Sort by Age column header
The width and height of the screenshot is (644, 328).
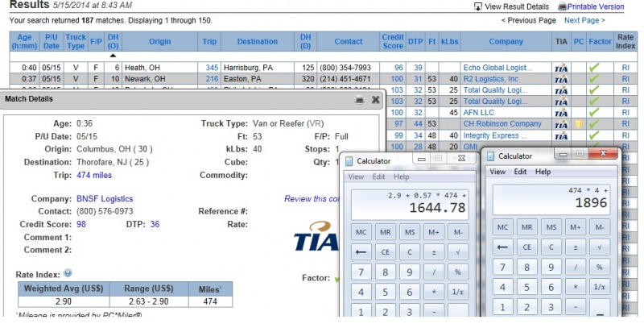(24, 42)
